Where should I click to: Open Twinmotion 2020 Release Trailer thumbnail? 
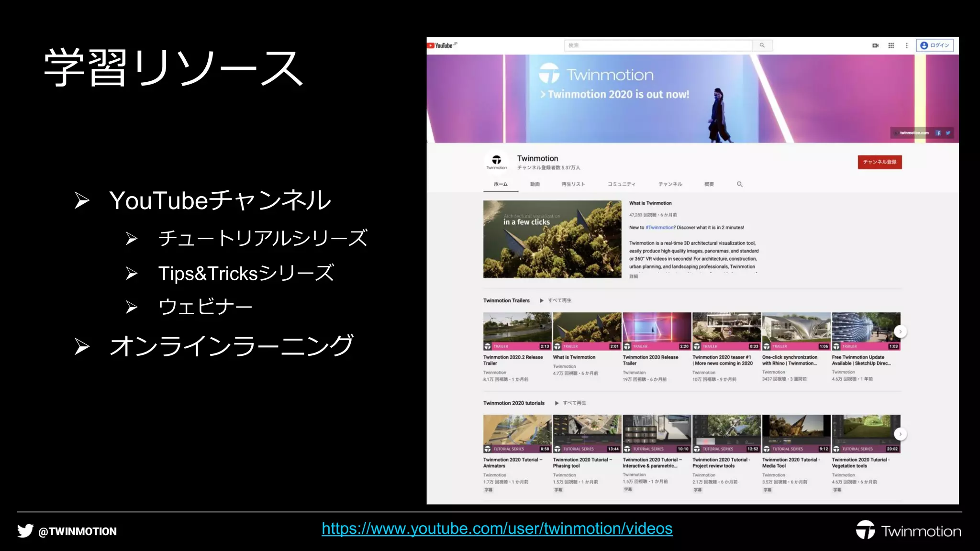(657, 331)
